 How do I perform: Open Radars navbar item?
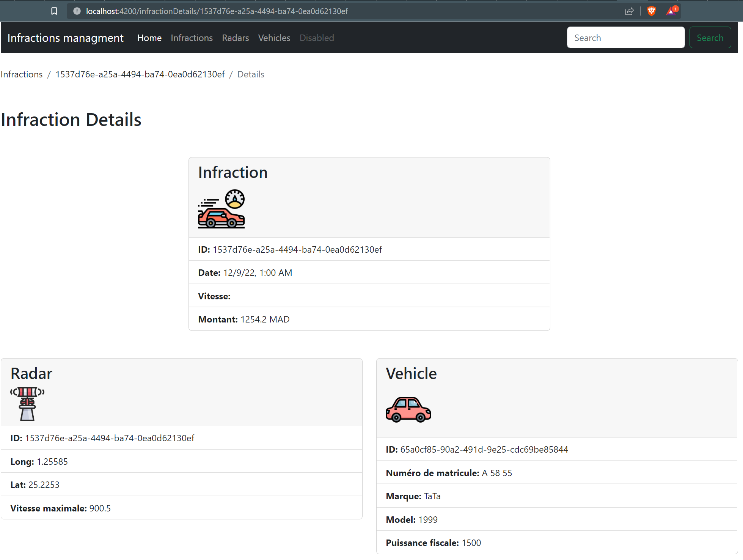pos(235,38)
